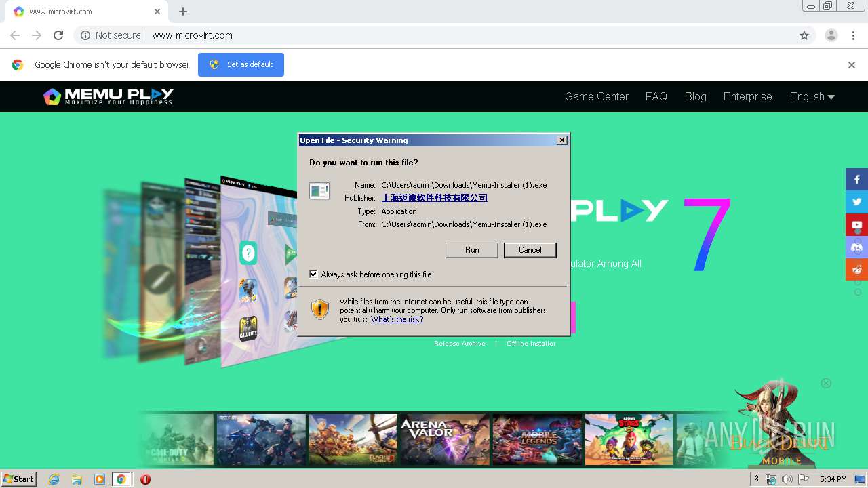This screenshot has width=868, height=488.
Task: Open the Free Fire game thumbnail
Action: 261,439
